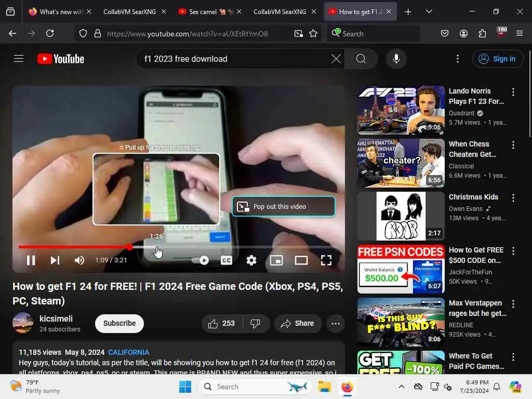Share this video
The image size is (532, 399).
(x=298, y=323)
